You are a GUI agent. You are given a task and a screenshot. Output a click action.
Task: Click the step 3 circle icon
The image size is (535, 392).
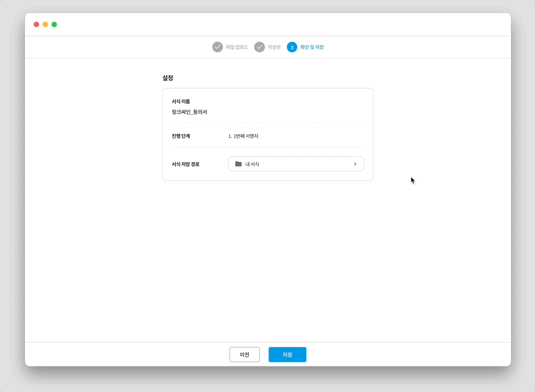coord(292,47)
